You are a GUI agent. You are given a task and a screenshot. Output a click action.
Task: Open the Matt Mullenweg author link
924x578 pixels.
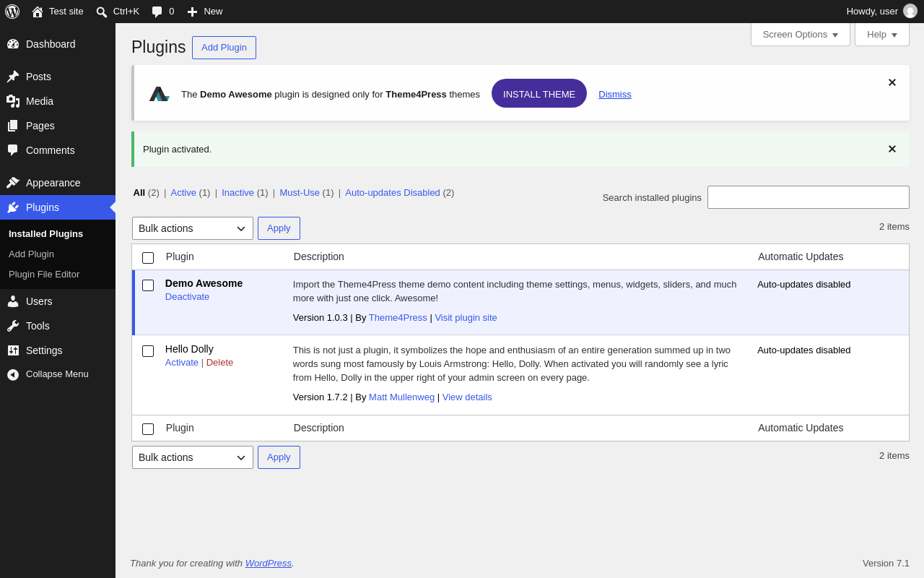click(x=401, y=397)
